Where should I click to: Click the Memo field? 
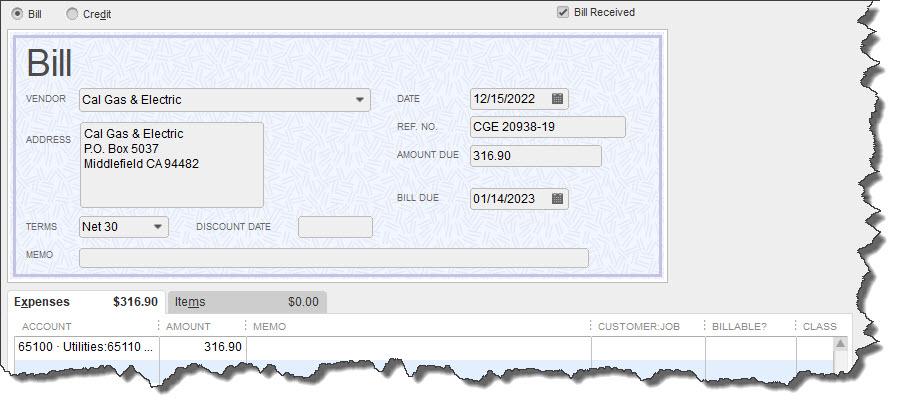point(333,258)
